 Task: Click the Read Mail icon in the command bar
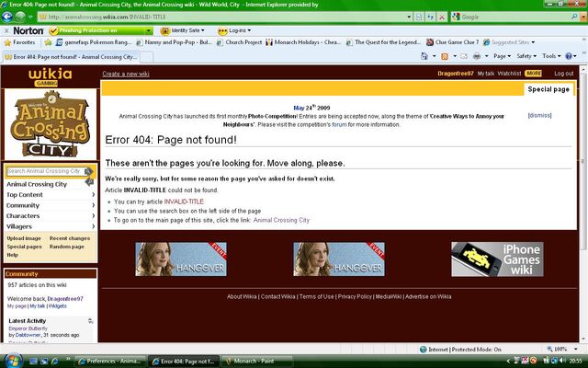[464, 56]
